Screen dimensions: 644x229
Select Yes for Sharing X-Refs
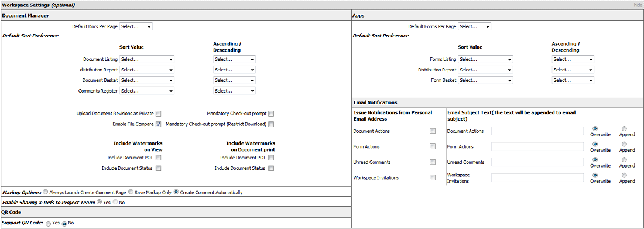[99, 202]
